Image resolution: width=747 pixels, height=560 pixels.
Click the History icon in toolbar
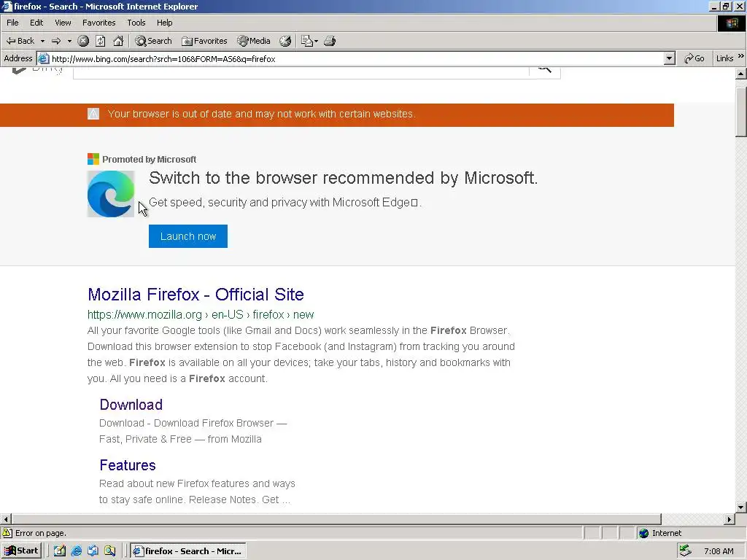point(285,41)
